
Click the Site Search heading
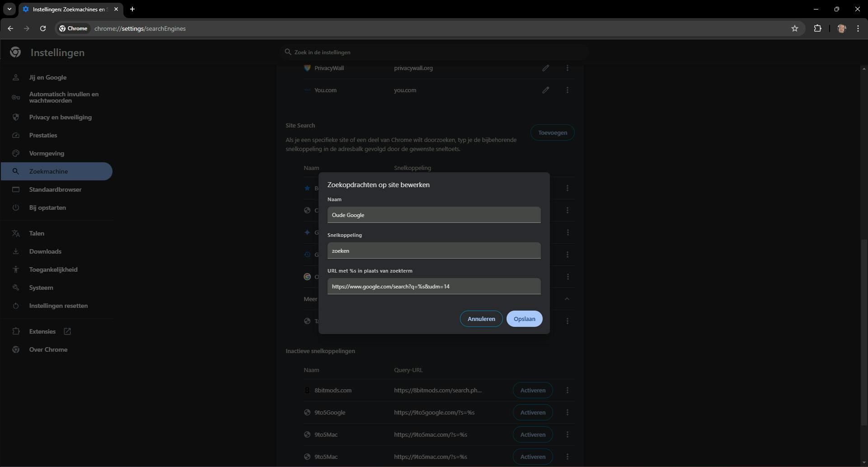click(x=300, y=125)
